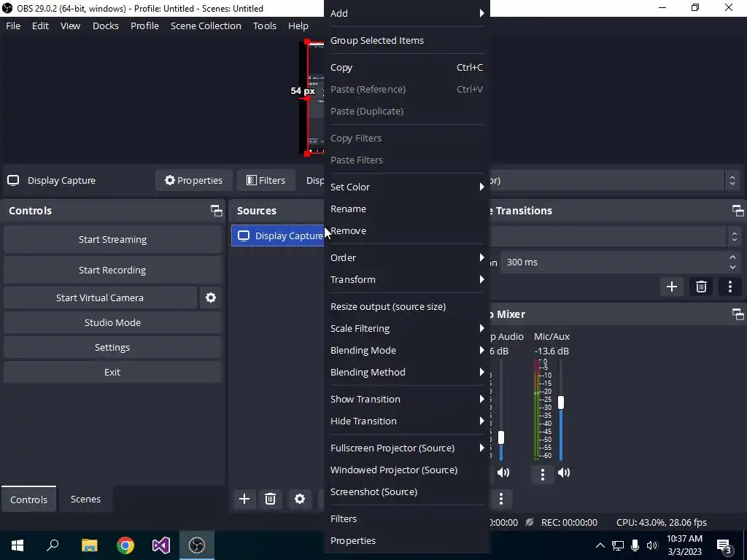Click the tray microphone icon
This screenshot has height=560, width=747.
[x=635, y=545]
